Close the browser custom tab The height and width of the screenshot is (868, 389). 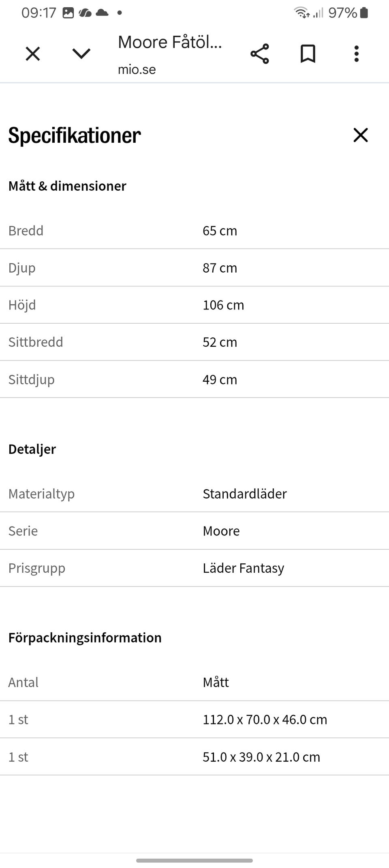(33, 54)
